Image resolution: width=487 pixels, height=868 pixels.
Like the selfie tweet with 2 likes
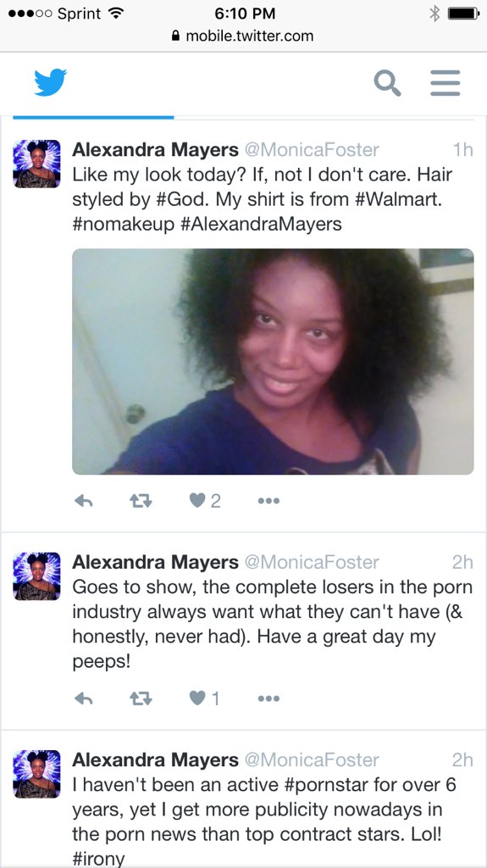pos(205,501)
